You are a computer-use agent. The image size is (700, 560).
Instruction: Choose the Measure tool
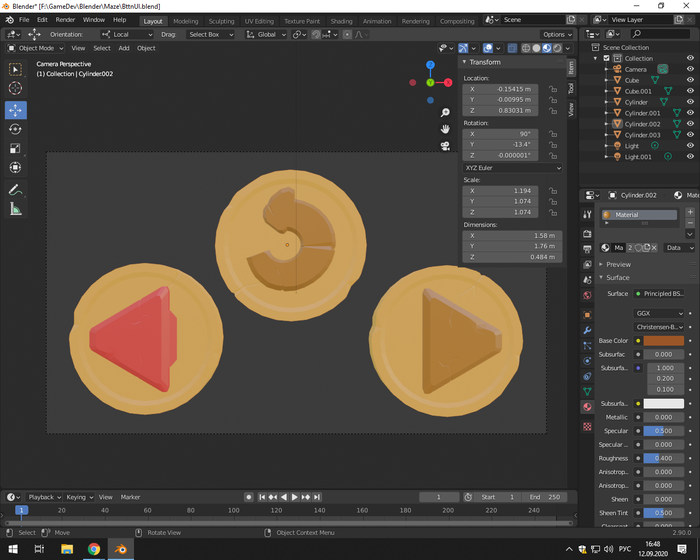(x=15, y=209)
